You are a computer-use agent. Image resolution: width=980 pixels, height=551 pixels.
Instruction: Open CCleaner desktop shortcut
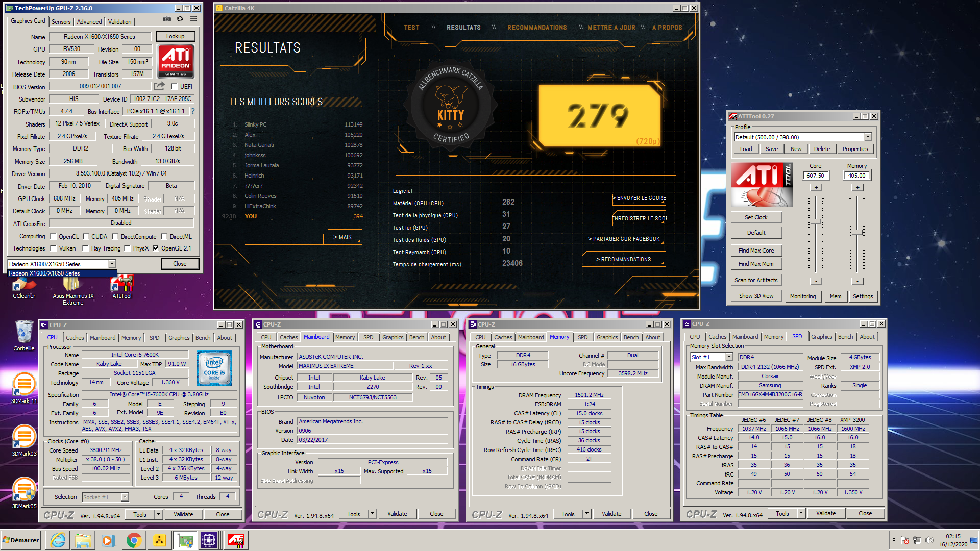pos(24,287)
